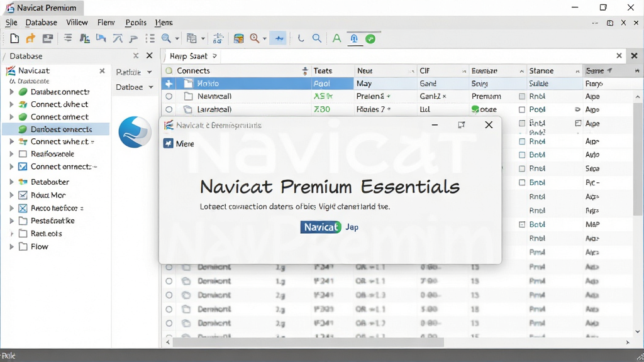Screen dimensions: 644x362
Task: Open the Hens menu
Action: point(164,23)
